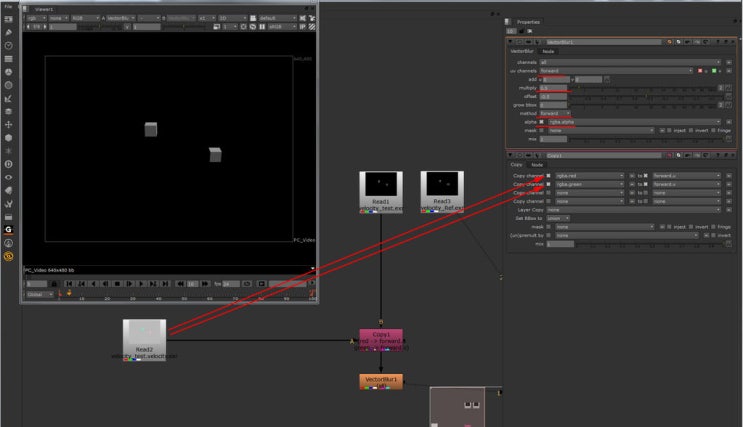
Task: Enable VectorBlur mask inject checkbox
Action: point(669,130)
